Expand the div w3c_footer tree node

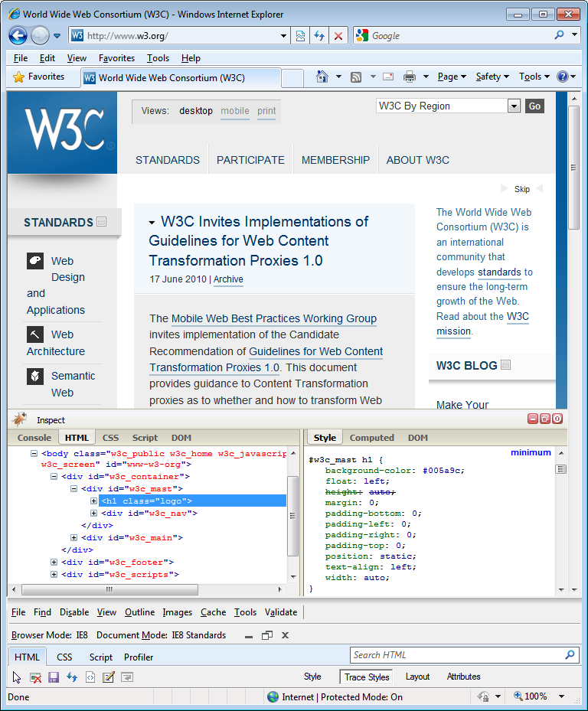(x=54, y=562)
